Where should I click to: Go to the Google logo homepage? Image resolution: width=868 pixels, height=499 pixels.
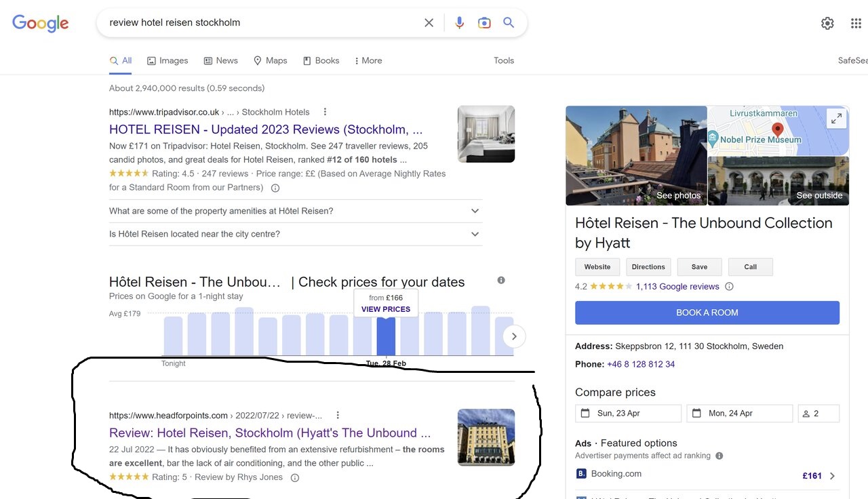tap(41, 24)
